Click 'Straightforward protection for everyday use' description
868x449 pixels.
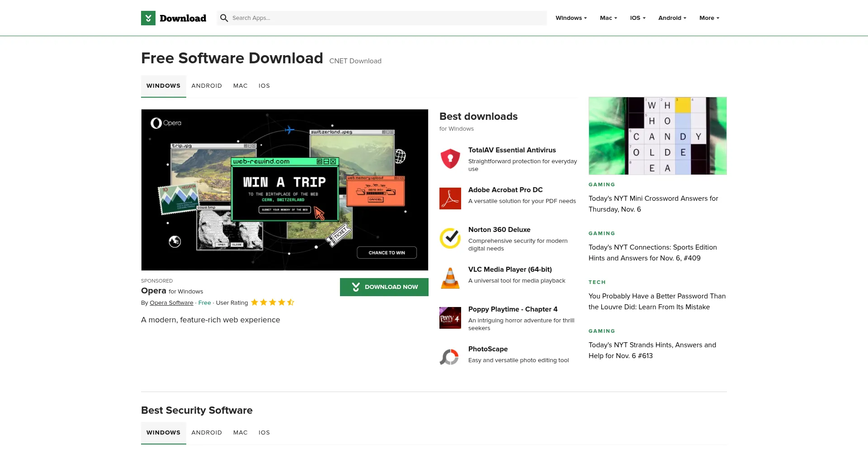pyautogui.click(x=523, y=165)
